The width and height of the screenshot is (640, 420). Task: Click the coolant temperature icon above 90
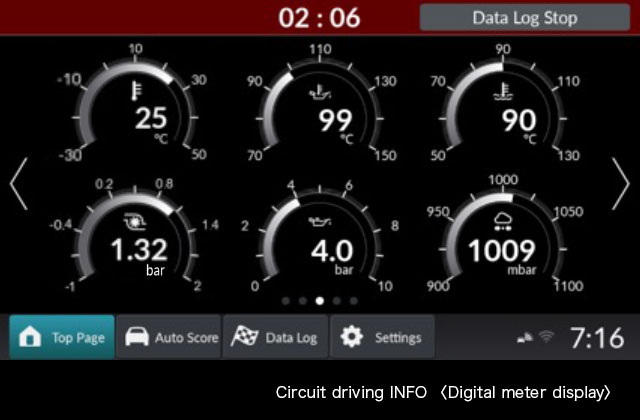(504, 94)
